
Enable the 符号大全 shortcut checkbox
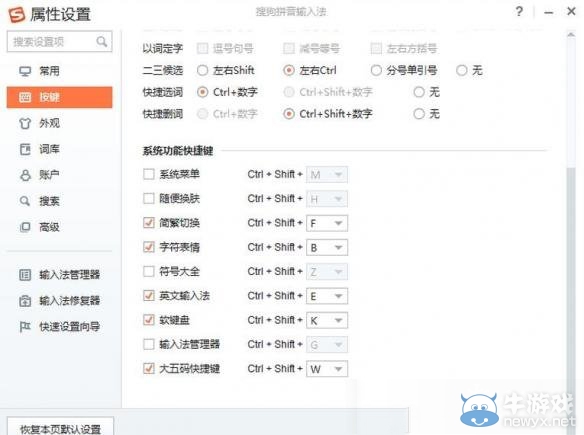tap(149, 271)
